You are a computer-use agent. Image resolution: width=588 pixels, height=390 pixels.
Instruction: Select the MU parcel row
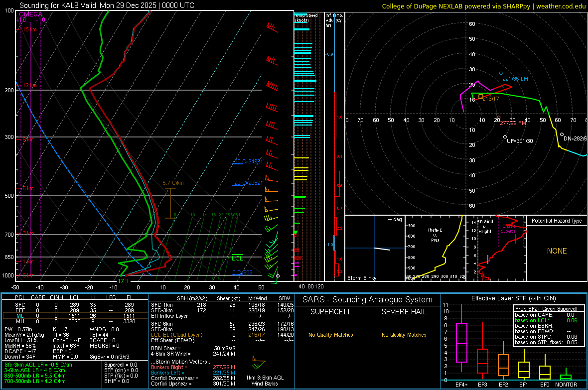point(74,321)
